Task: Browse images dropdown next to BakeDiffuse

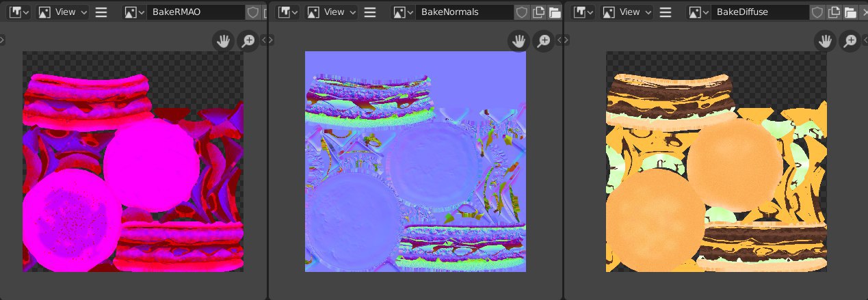Action: 699,12
